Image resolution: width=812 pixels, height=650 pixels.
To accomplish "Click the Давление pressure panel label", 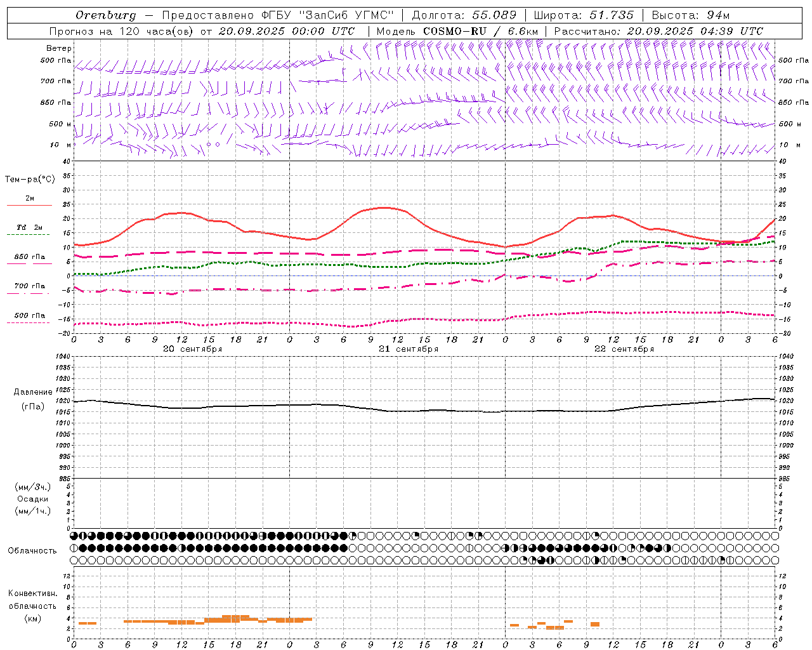I will [x=33, y=392].
